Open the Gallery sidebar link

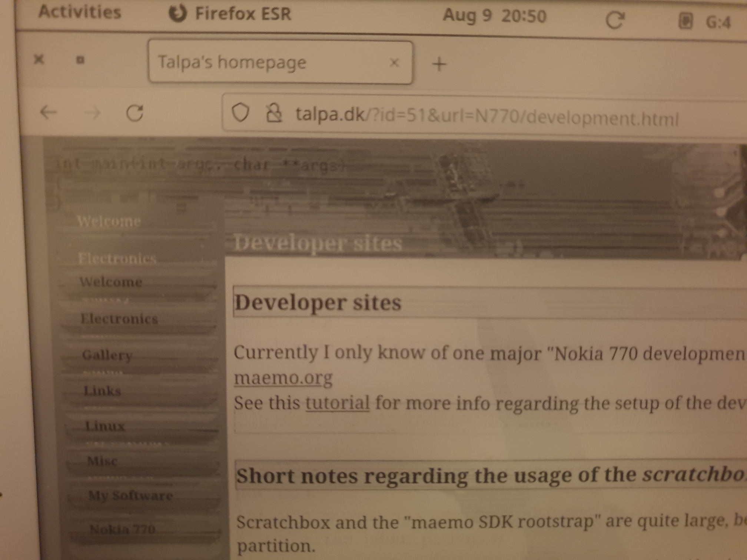pos(107,355)
